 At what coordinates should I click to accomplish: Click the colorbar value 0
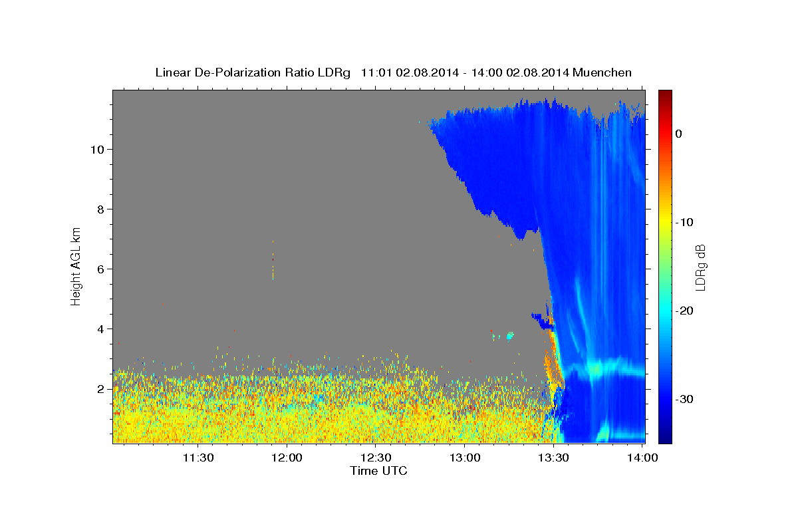[679, 134]
